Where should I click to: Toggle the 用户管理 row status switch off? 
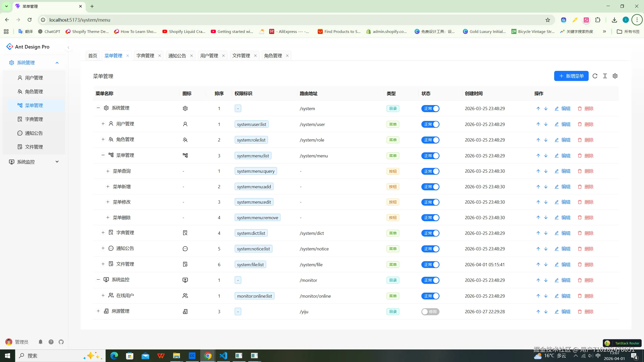pyautogui.click(x=430, y=124)
